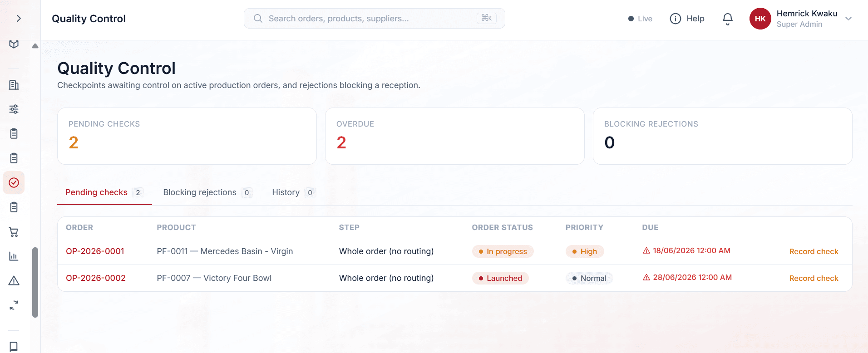
Task: Expand the Hemrick Kwaku account dropdown chevron
Action: (x=848, y=19)
